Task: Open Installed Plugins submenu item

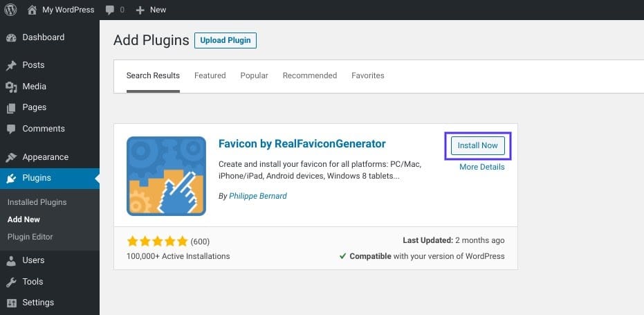Action: 37,202
